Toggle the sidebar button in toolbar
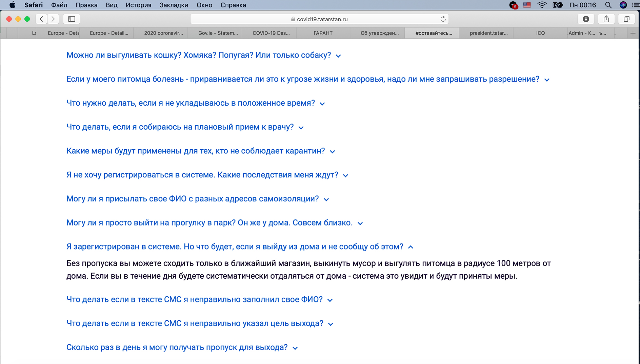The width and height of the screenshot is (640, 364). coord(72,19)
